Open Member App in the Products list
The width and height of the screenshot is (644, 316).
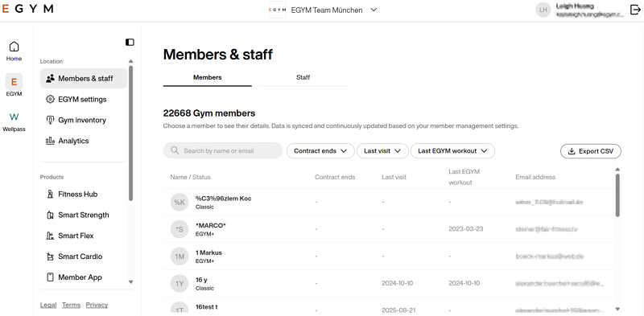coord(84,277)
